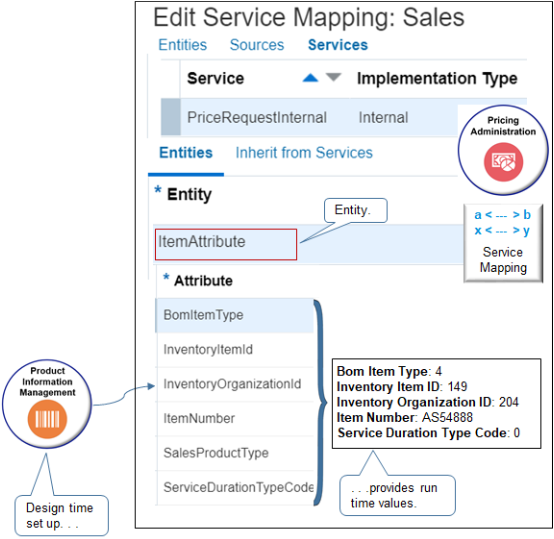Select the lower Entities subtab
The image size is (554, 539).
click(186, 153)
